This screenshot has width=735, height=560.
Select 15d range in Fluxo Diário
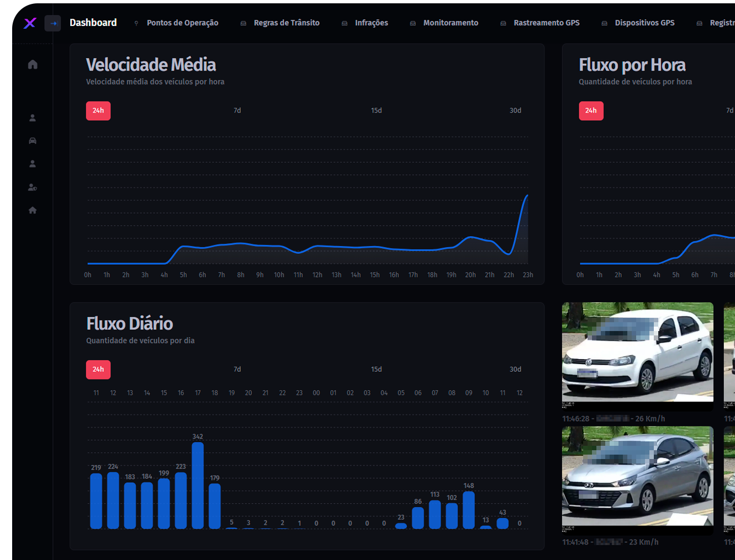[x=377, y=370]
